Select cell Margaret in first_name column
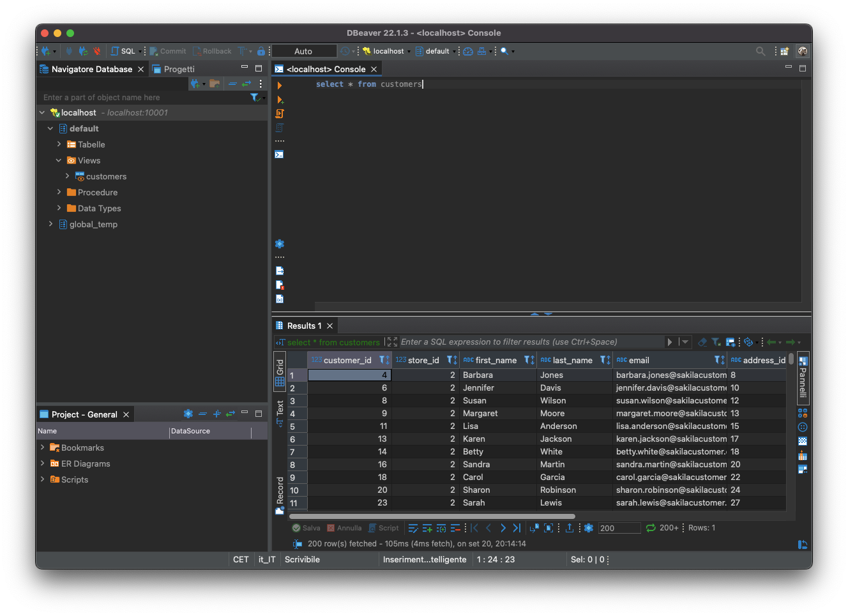This screenshot has width=848, height=616. (x=497, y=414)
